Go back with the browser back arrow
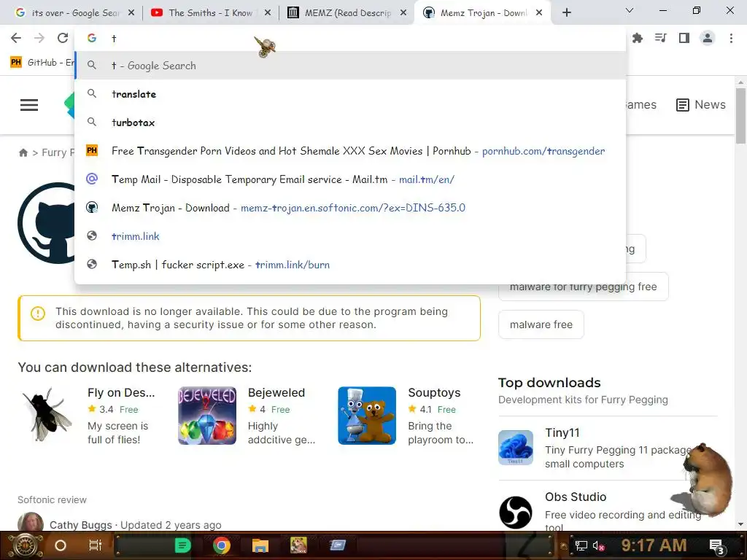 coord(16,38)
